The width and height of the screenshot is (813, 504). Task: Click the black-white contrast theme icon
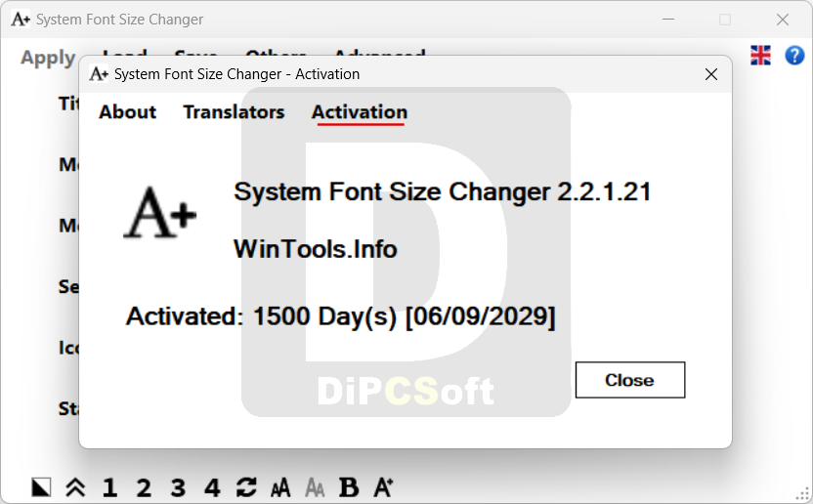(x=41, y=487)
